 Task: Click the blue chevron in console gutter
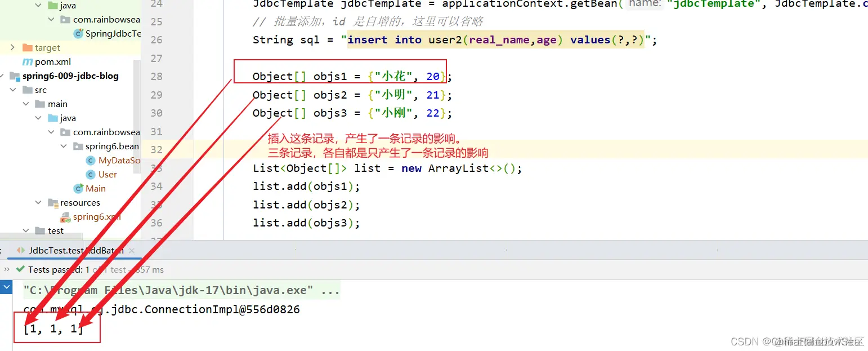point(6,287)
